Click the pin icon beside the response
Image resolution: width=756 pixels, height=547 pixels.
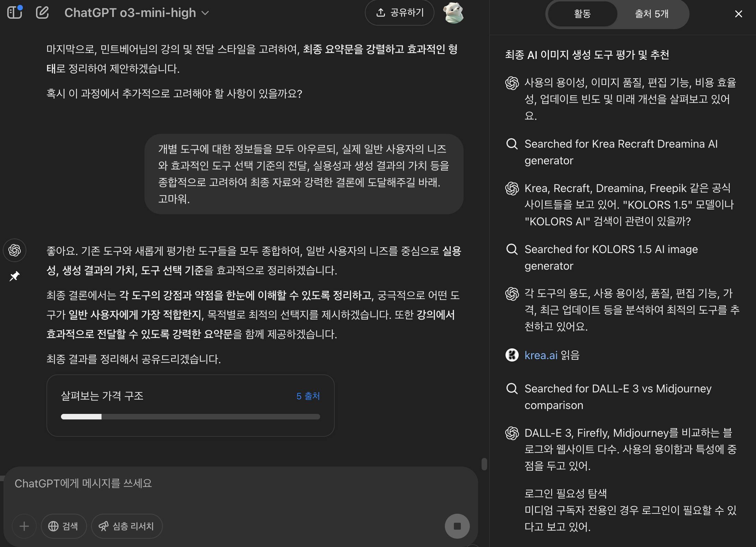(x=14, y=276)
